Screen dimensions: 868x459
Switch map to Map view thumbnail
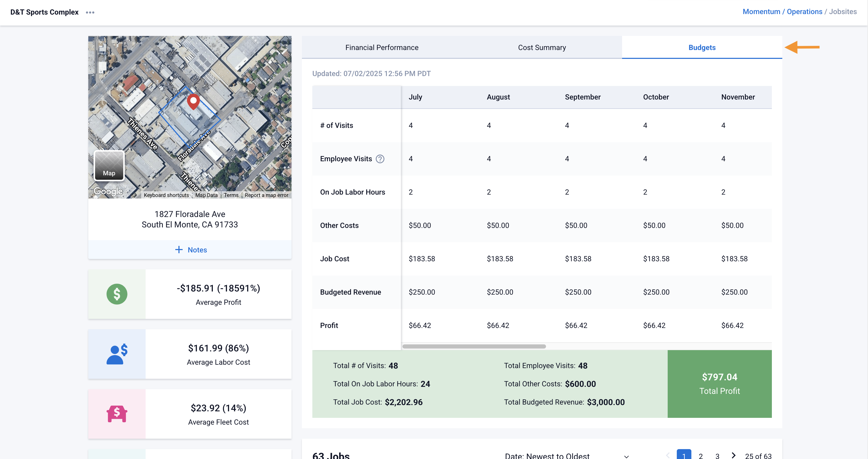[x=109, y=165]
